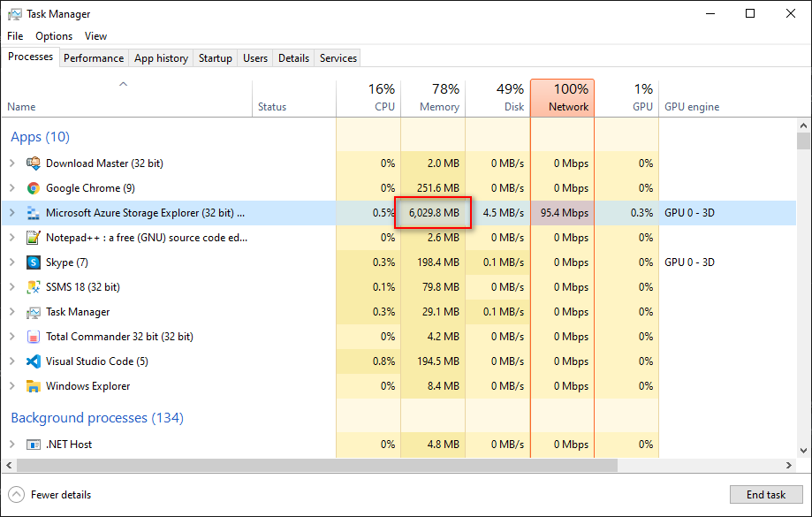Expand the .NET Host process row
The width and height of the screenshot is (812, 517).
pyautogui.click(x=12, y=445)
